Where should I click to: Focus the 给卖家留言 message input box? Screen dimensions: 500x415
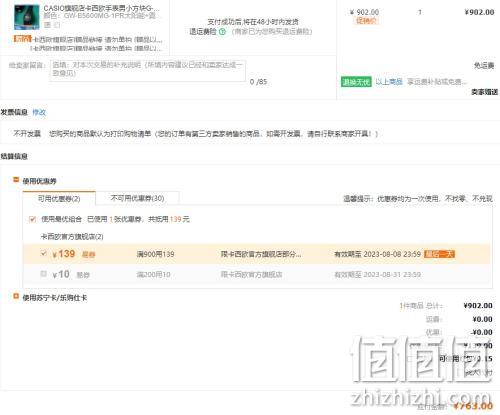pos(148,70)
